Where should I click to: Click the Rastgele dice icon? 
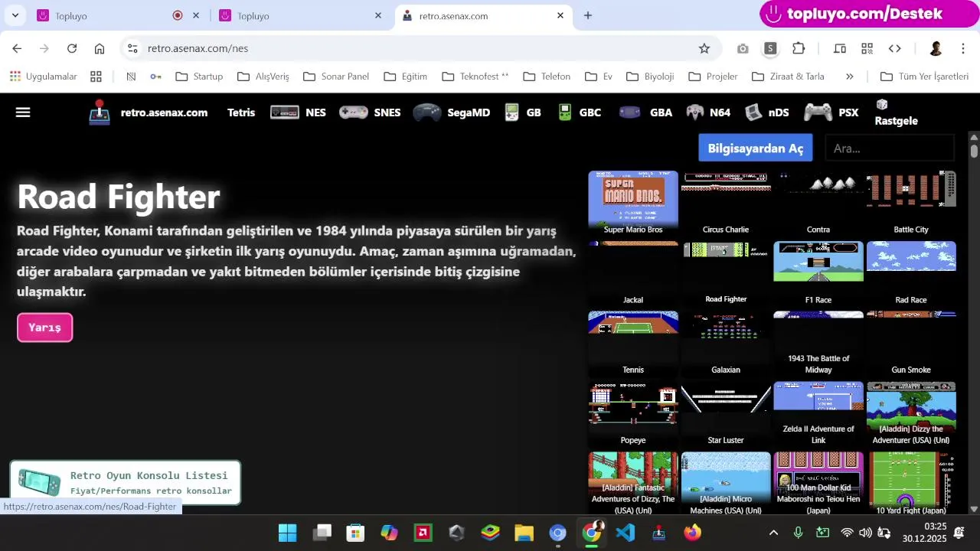pos(882,104)
